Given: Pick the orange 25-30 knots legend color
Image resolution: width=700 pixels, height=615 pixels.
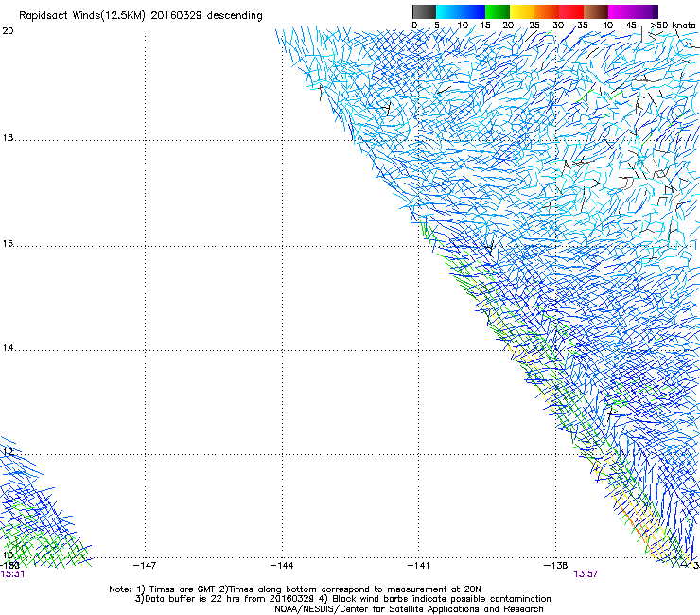Looking at the screenshot, I should tap(547, 11).
